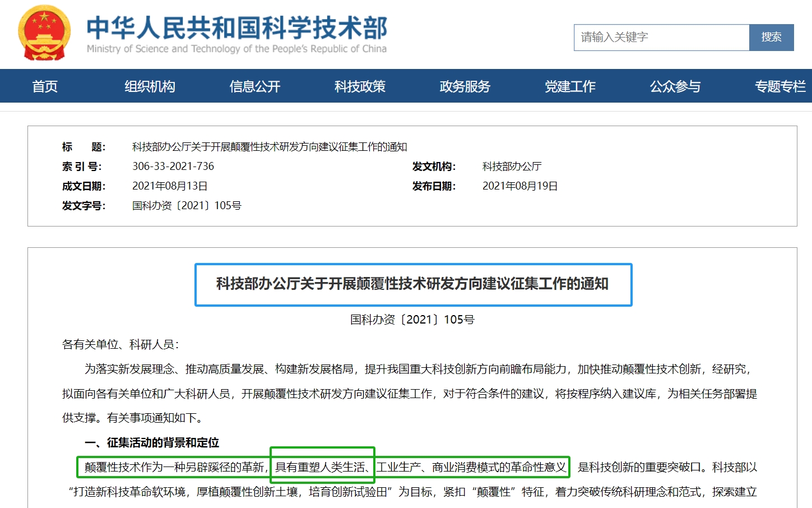Image resolution: width=812 pixels, height=508 pixels.
Task: Click the 标题 field label
Action: [x=83, y=147]
